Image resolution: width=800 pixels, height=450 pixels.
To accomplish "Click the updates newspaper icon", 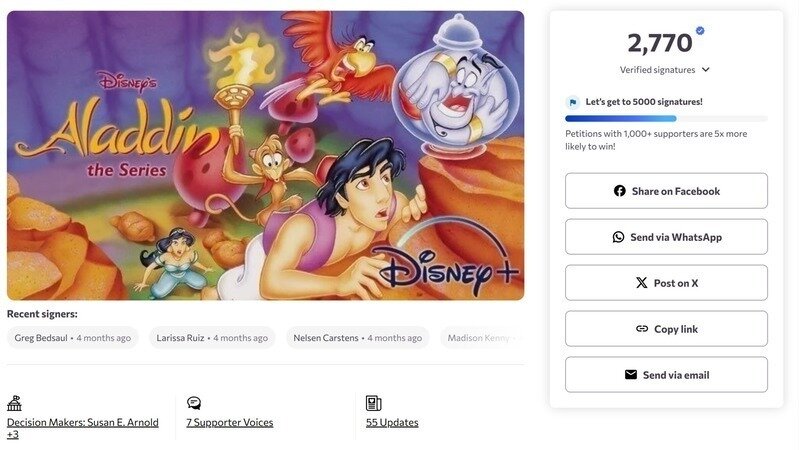I will point(373,403).
